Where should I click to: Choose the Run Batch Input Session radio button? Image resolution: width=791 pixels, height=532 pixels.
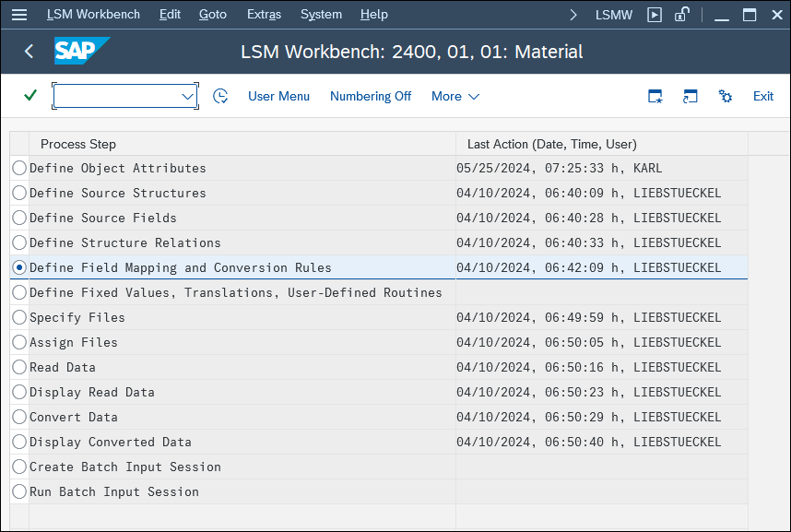(19, 491)
